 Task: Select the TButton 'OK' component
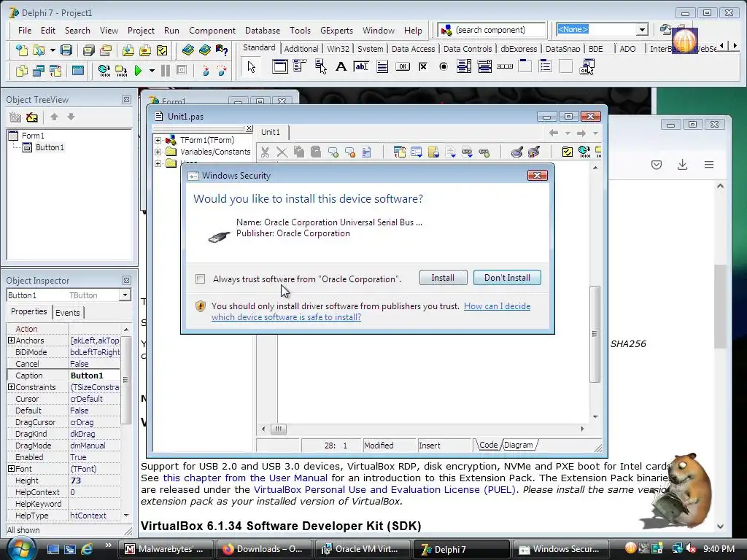pos(403,66)
